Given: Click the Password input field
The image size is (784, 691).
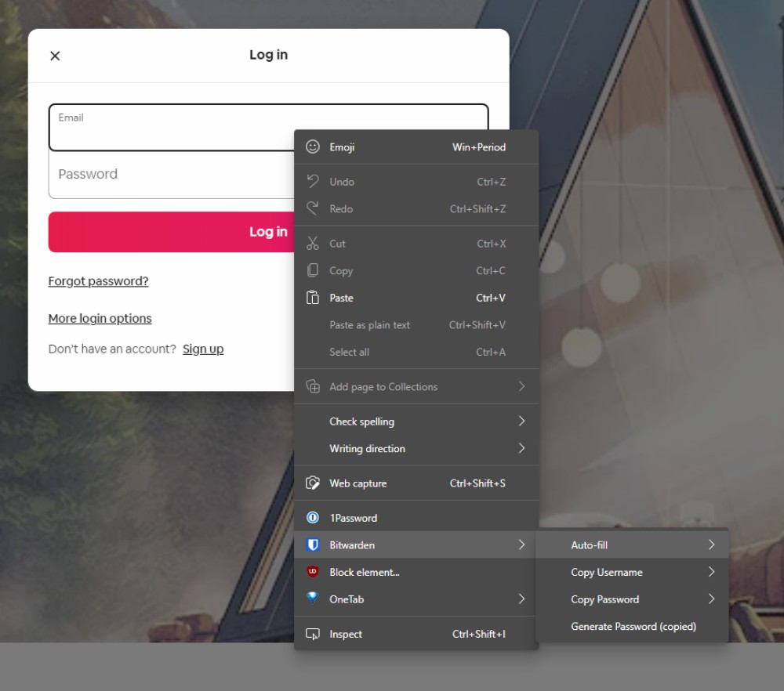Looking at the screenshot, I should point(172,175).
